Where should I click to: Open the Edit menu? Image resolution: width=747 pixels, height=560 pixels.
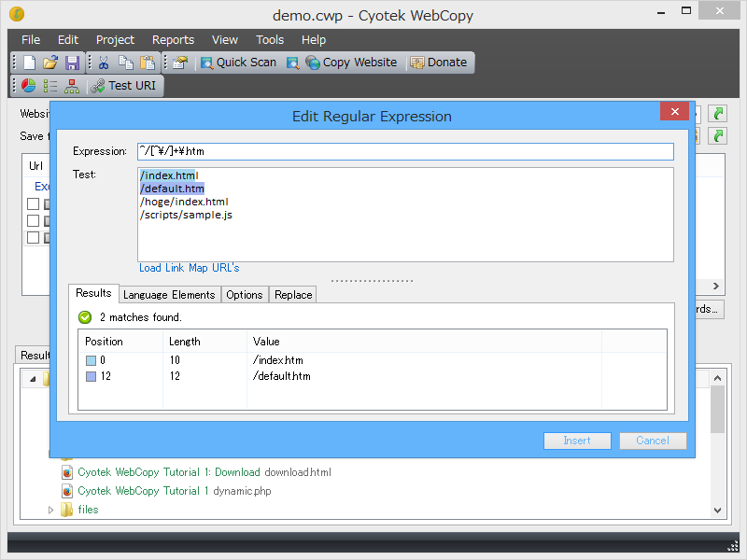point(68,40)
